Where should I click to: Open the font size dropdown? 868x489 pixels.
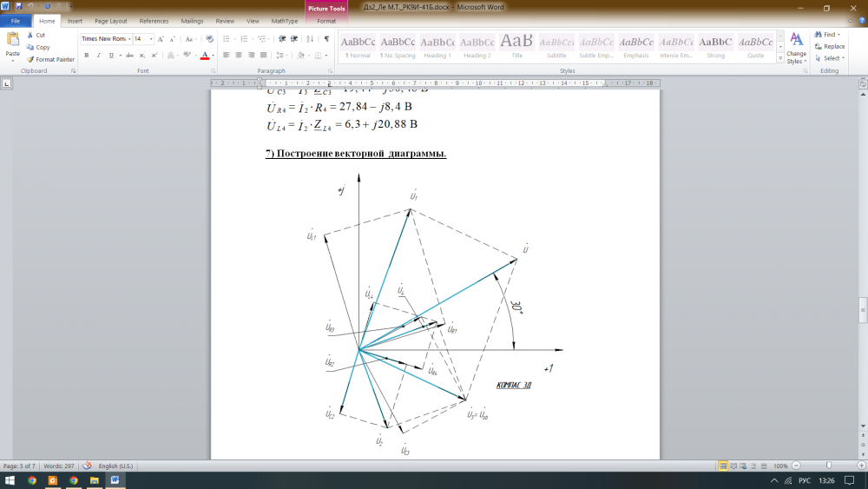point(151,39)
